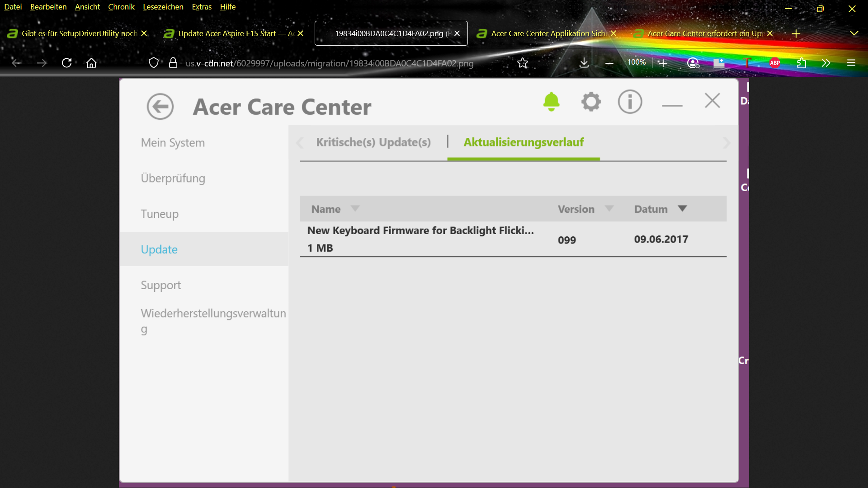Open Wiederherstellungsverwaltung section

[x=213, y=321]
